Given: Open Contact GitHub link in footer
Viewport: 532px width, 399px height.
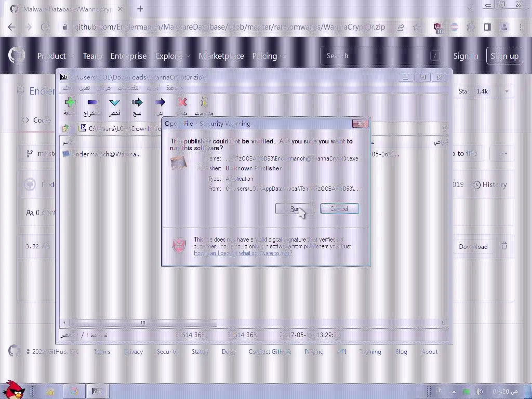Looking at the screenshot, I should [270, 352].
